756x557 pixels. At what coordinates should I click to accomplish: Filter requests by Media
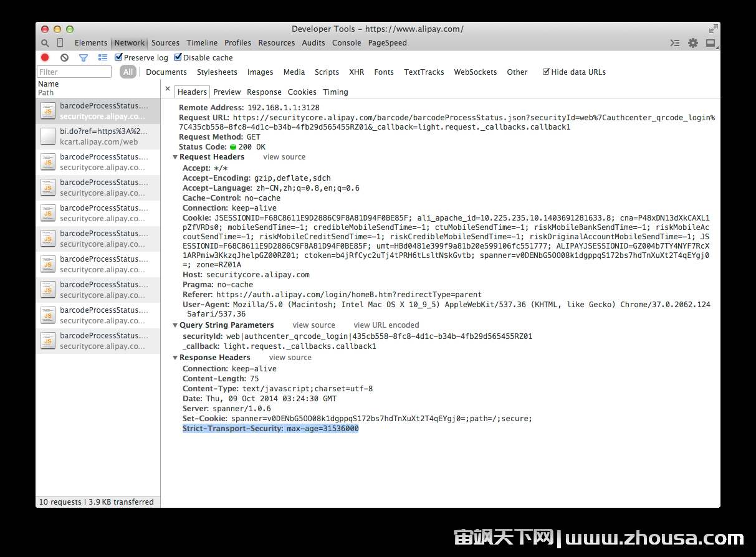[x=294, y=72]
